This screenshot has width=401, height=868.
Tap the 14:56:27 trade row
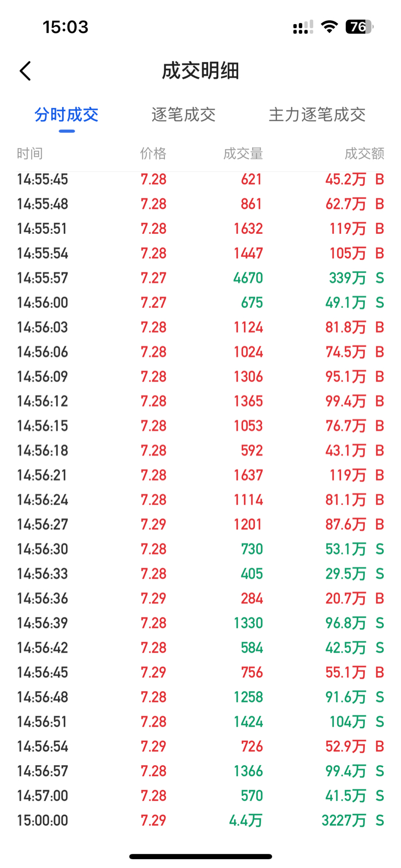click(200, 525)
